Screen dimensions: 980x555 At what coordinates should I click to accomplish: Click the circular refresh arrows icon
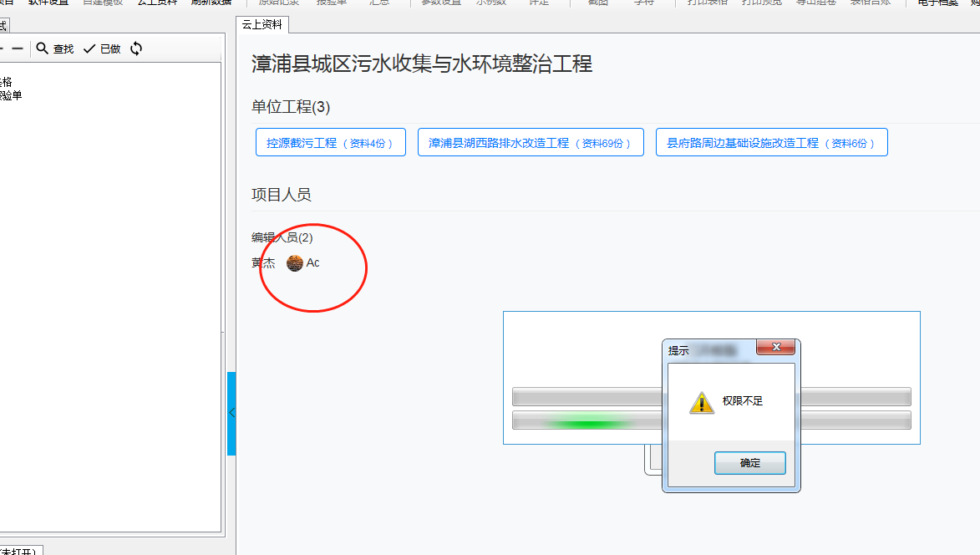pyautogui.click(x=136, y=48)
